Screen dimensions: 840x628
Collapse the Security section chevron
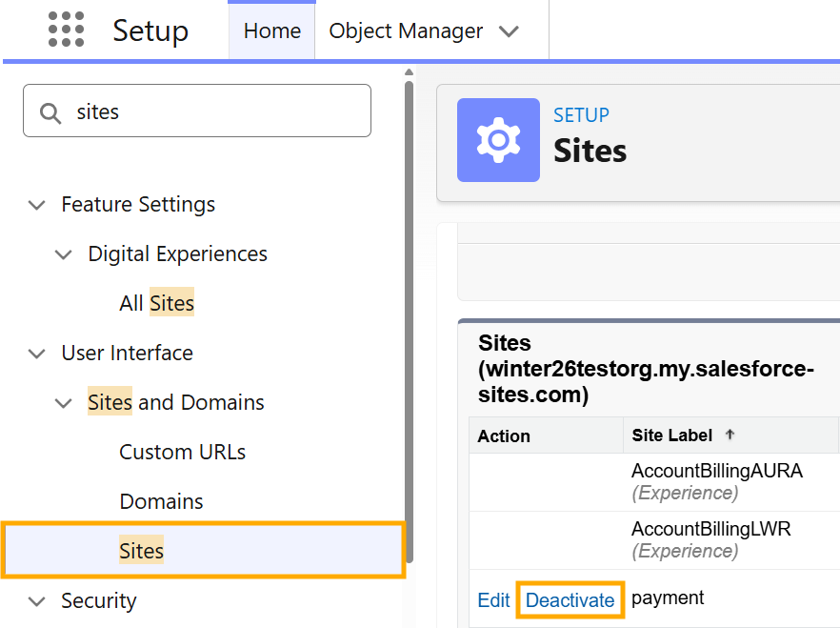36,601
